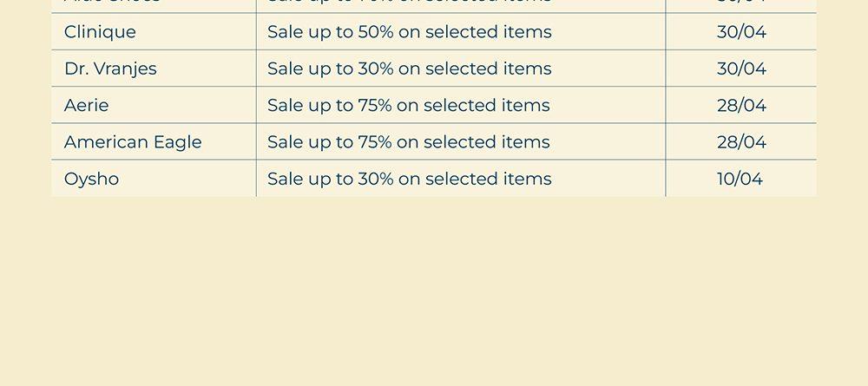Viewport: 868px width, 386px height.
Task: Select the Oysho brand name
Action: [91, 179]
